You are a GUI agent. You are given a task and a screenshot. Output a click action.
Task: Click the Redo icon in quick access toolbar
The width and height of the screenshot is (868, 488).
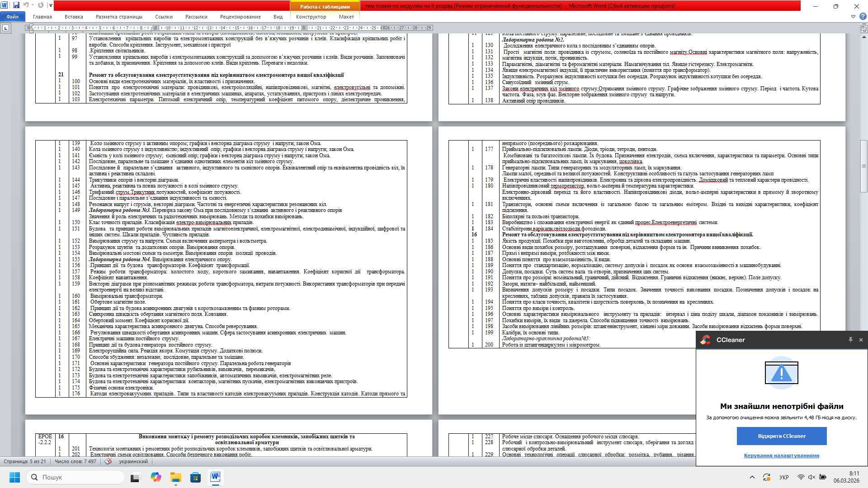pyautogui.click(x=41, y=5)
